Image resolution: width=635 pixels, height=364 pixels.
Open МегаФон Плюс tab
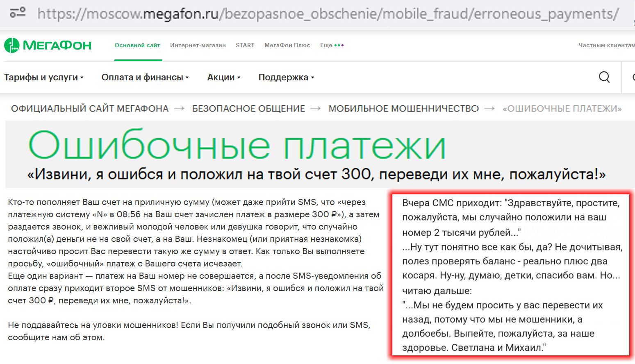(287, 45)
